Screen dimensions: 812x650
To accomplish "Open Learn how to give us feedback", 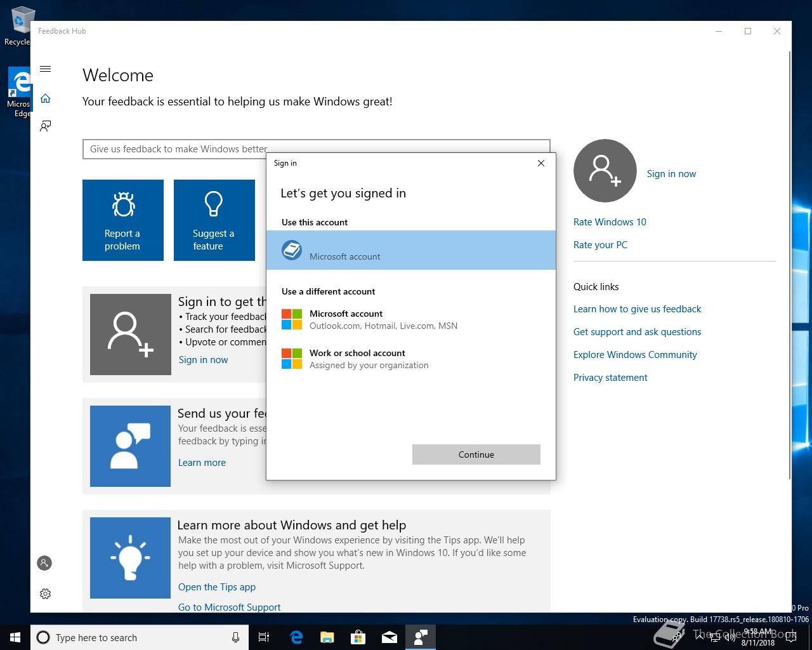I will pos(637,309).
